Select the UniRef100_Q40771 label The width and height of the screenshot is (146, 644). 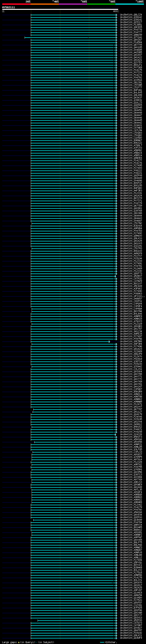click(x=131, y=377)
